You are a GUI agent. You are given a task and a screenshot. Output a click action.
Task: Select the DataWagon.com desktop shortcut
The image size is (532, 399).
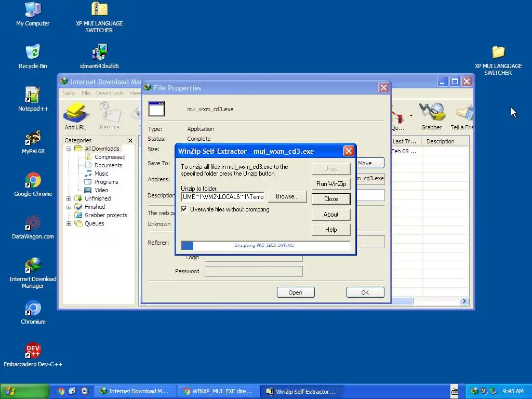click(33, 228)
